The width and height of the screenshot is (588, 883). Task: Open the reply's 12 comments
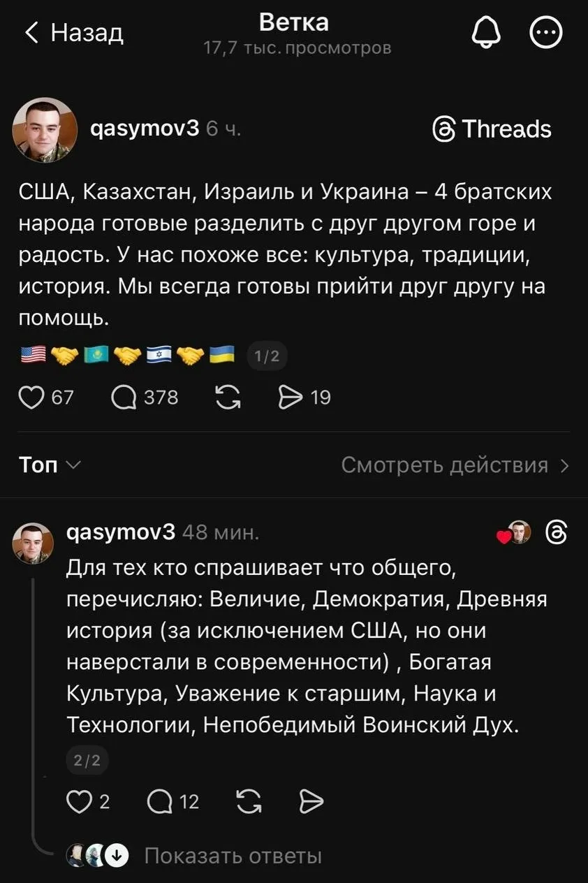pos(160,802)
